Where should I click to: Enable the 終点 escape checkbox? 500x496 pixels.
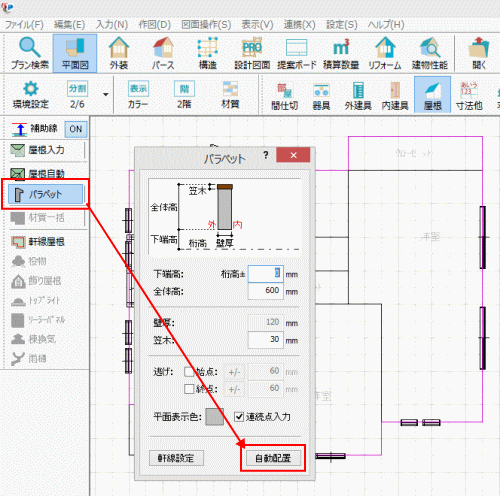(x=189, y=389)
